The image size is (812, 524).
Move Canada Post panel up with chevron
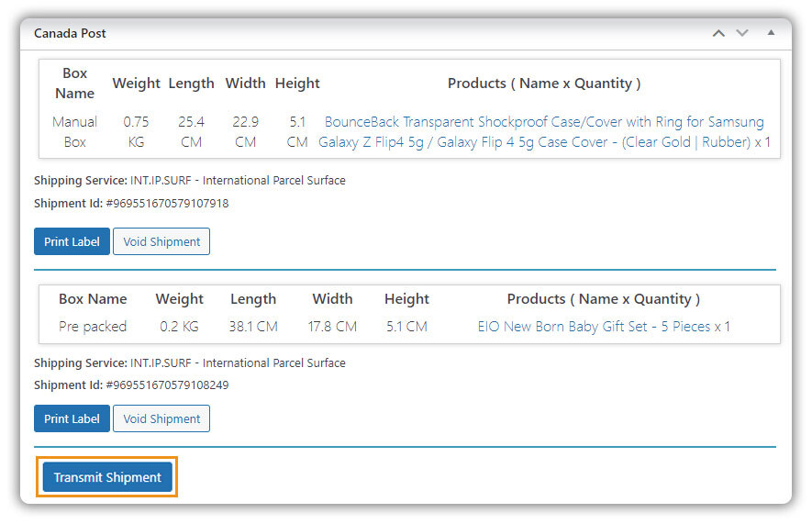pos(718,33)
